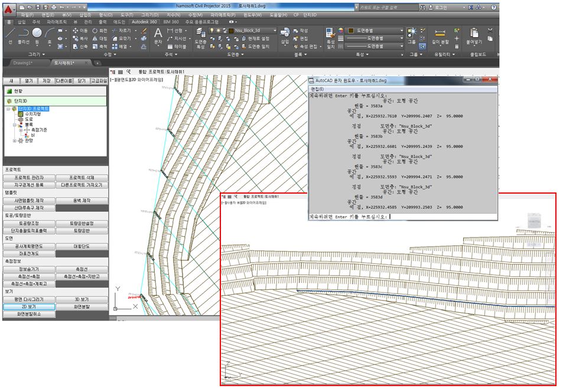Open the 단지3D menu
The height and width of the screenshot is (392, 563).
point(310,15)
